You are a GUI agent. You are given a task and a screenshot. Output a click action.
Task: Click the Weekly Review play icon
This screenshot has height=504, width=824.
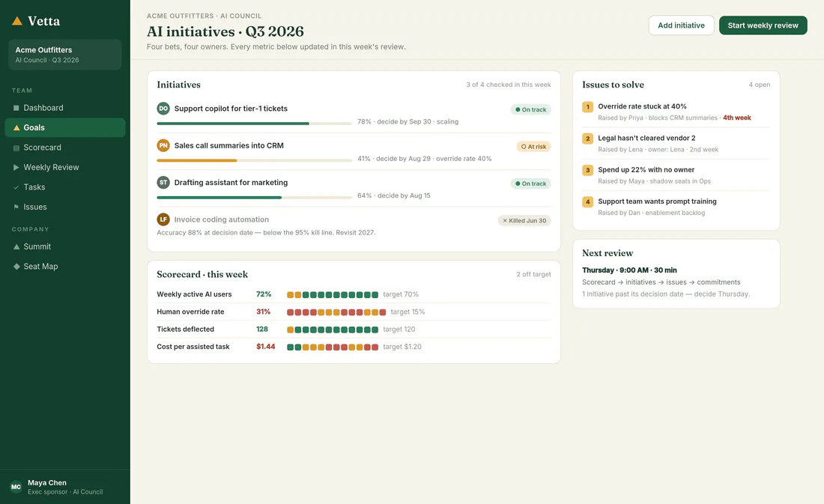coord(16,167)
